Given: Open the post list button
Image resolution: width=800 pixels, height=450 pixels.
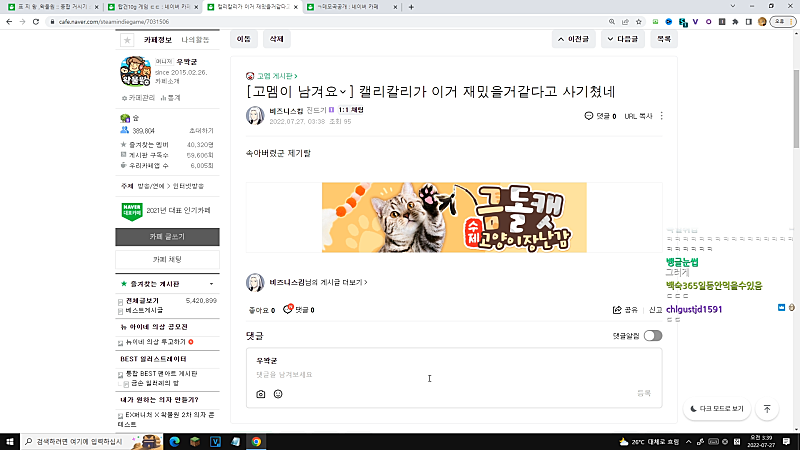Looking at the screenshot, I should point(664,39).
